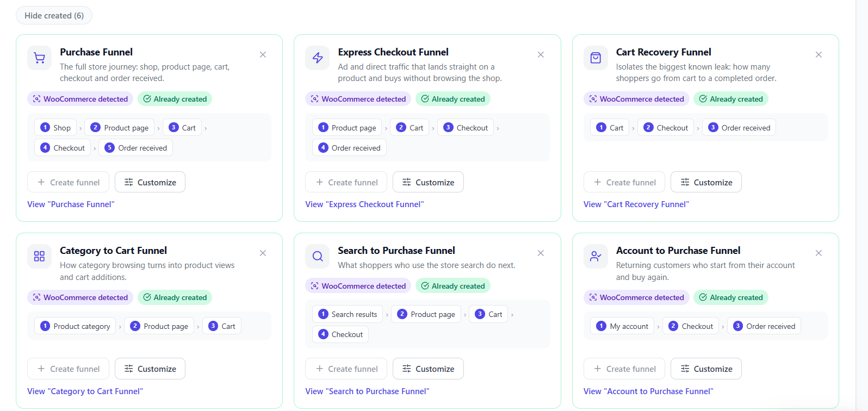The height and width of the screenshot is (411, 868).
Task: Click the Cart Recovery Funnel bag icon
Action: tap(596, 58)
